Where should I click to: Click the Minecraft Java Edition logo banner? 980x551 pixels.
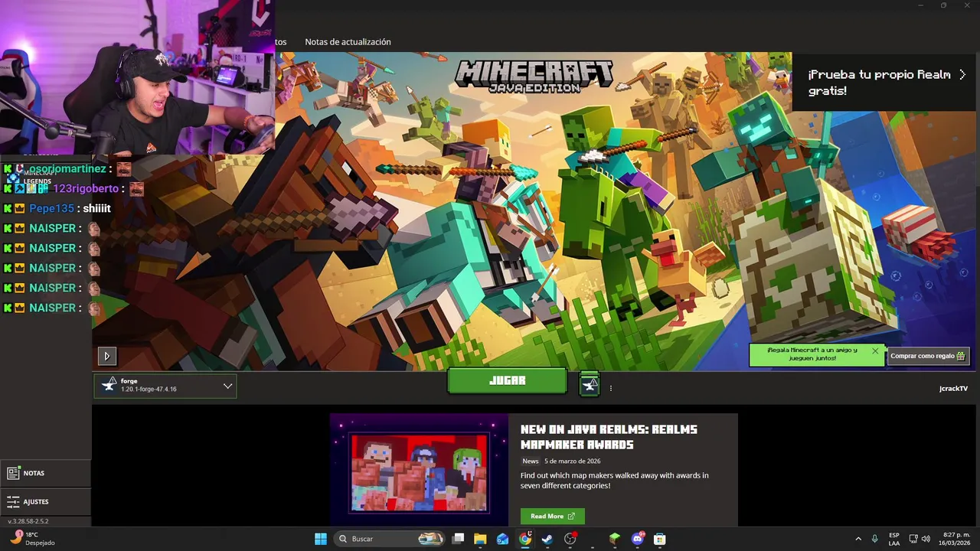click(x=534, y=77)
